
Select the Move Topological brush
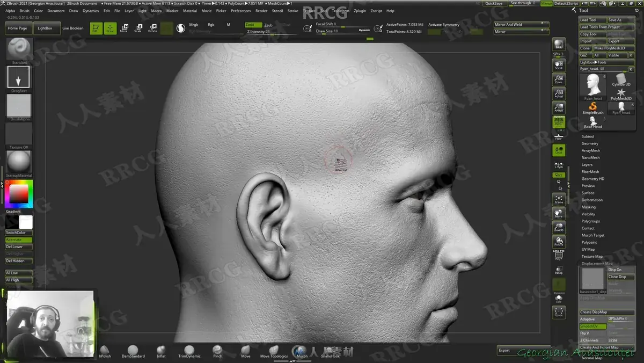pos(274,352)
